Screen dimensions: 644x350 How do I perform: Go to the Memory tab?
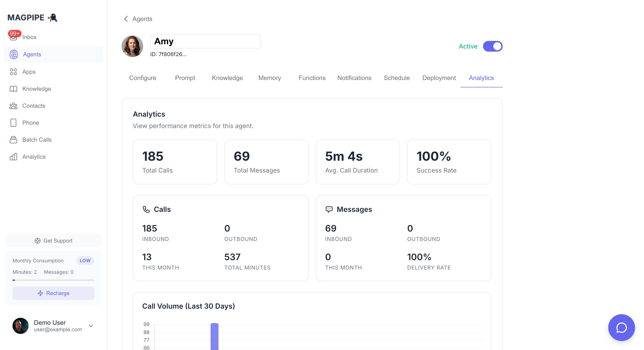[270, 78]
